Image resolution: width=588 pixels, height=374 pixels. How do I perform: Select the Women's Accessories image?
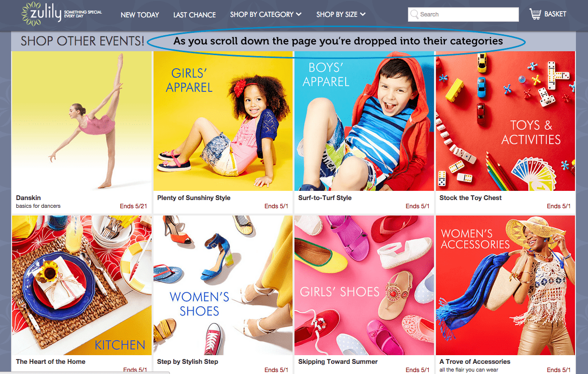505,285
